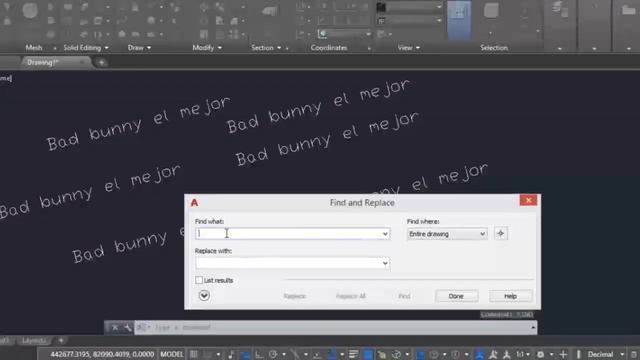Open the Decimal units dropdown arrow
Screen dimensions: 640x360
pyautogui.click(x=622, y=354)
